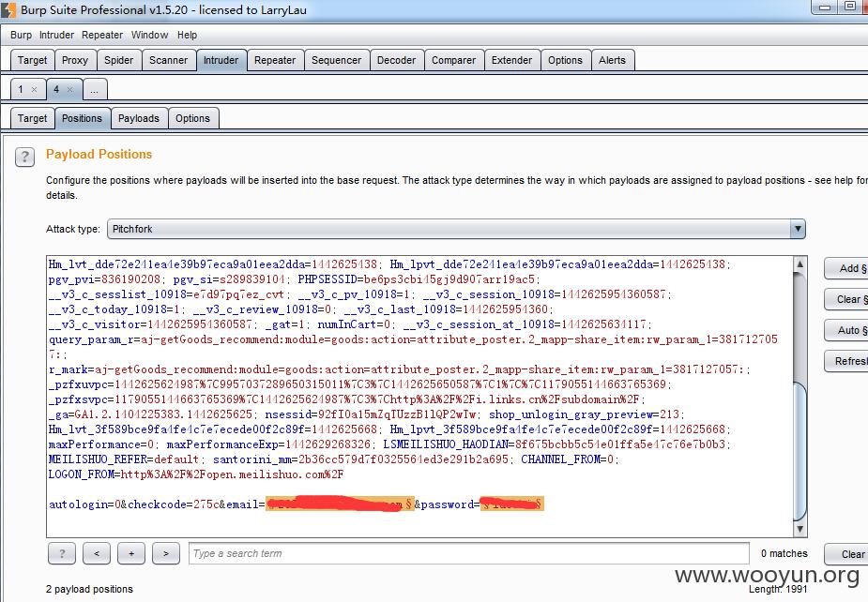Image resolution: width=868 pixels, height=602 pixels.
Task: Click the Clear § button
Action: click(x=846, y=299)
